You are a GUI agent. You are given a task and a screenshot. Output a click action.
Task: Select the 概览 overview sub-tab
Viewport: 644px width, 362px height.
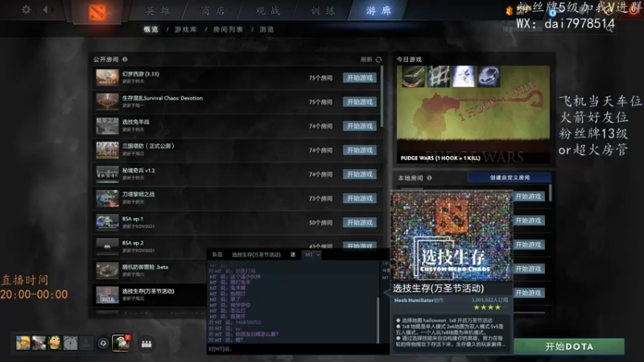[151, 30]
